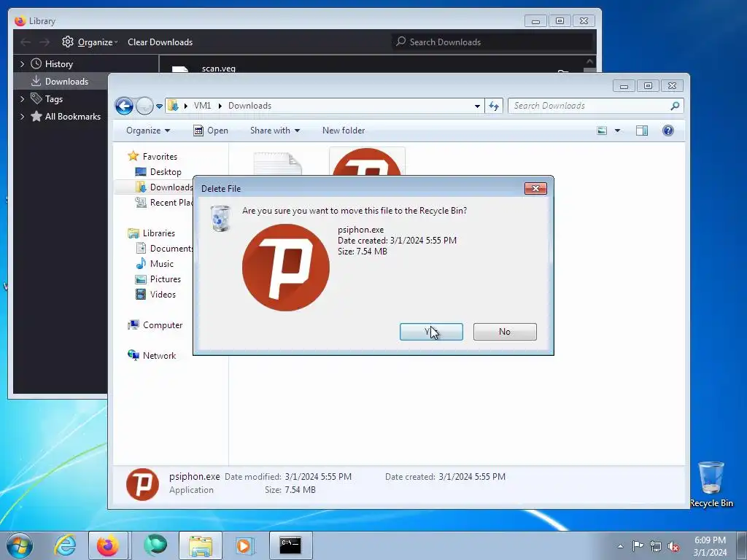Select Desktop under Favorites
The height and width of the screenshot is (560, 747).
[158, 172]
